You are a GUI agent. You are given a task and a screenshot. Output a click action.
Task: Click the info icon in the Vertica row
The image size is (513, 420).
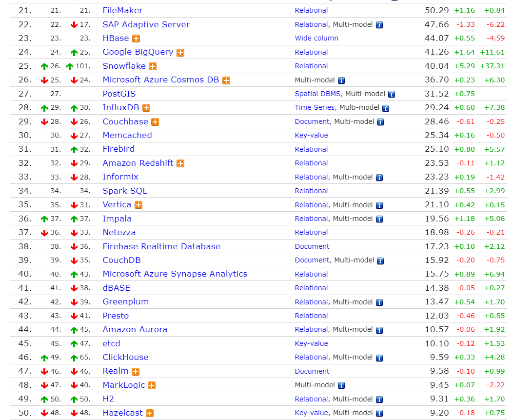tap(379, 205)
